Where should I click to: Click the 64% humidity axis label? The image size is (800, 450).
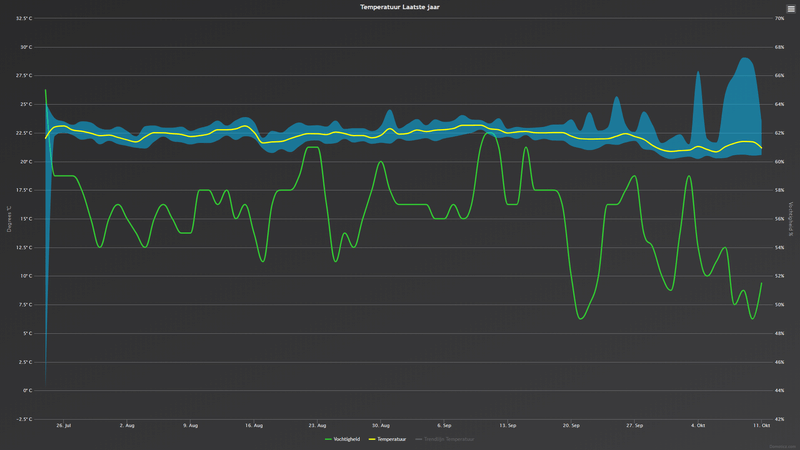click(x=780, y=104)
